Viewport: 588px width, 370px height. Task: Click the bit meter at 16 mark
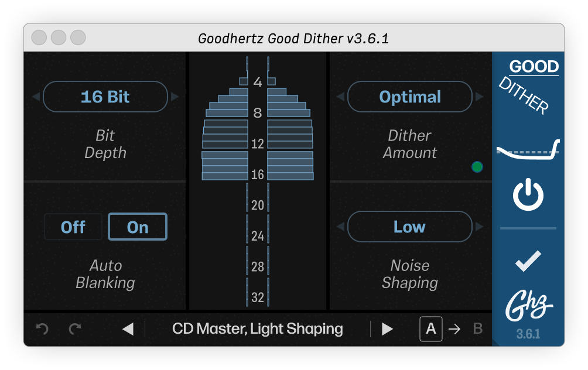[258, 174]
